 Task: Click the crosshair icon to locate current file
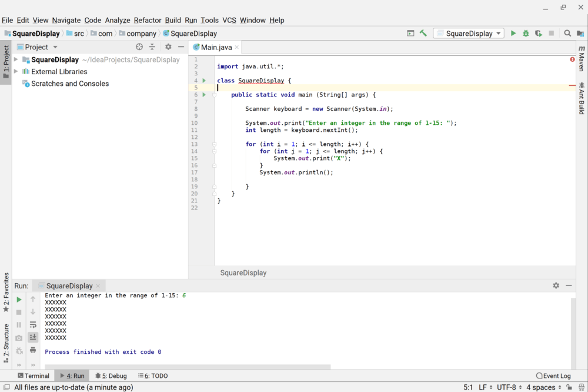pos(139,47)
